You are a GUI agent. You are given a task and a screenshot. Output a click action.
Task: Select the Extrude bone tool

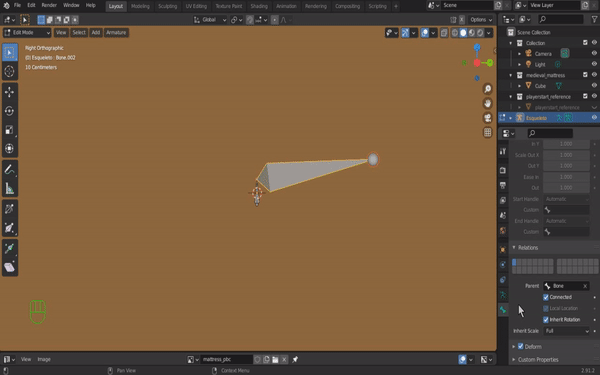click(x=10, y=248)
